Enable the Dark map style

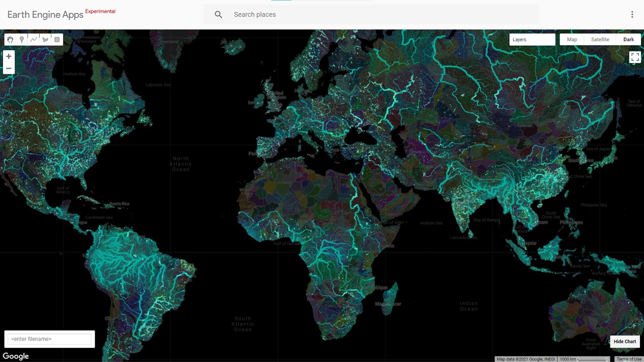click(x=629, y=39)
